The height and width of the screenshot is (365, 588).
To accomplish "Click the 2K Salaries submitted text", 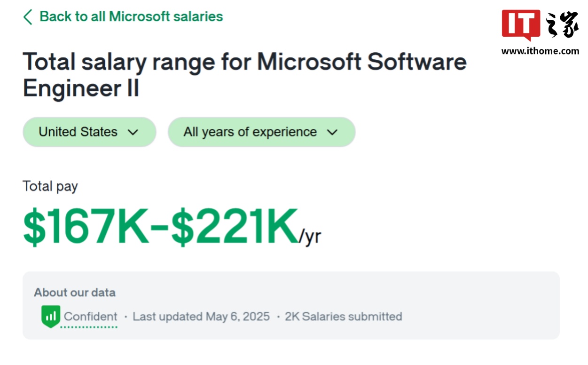I will pyautogui.click(x=343, y=317).
